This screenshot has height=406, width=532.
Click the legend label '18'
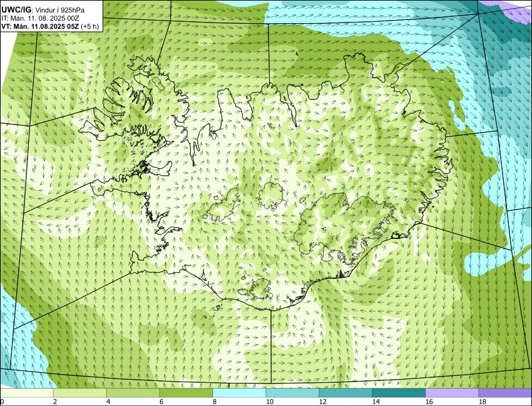tap(483, 402)
